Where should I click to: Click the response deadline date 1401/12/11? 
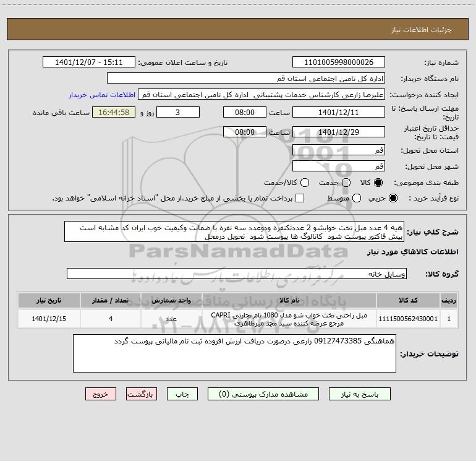339,113
